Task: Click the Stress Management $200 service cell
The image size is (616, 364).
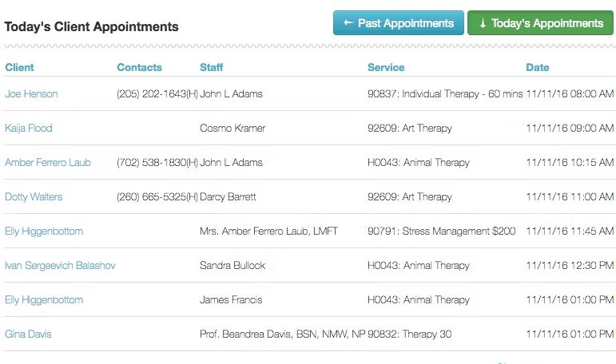Action: coord(442,231)
